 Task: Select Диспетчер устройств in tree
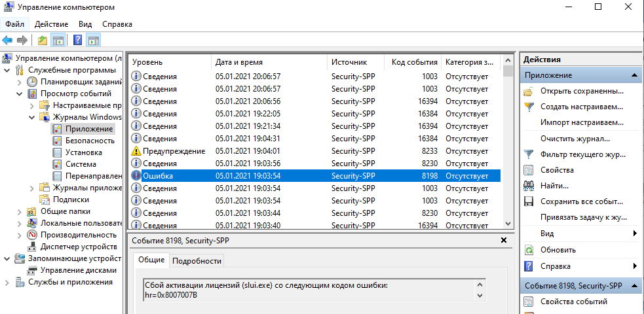(x=79, y=247)
